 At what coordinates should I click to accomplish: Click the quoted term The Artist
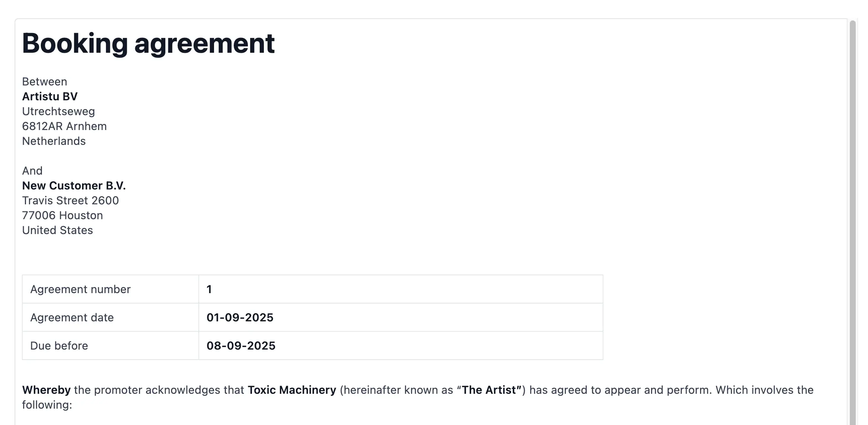pyautogui.click(x=489, y=390)
